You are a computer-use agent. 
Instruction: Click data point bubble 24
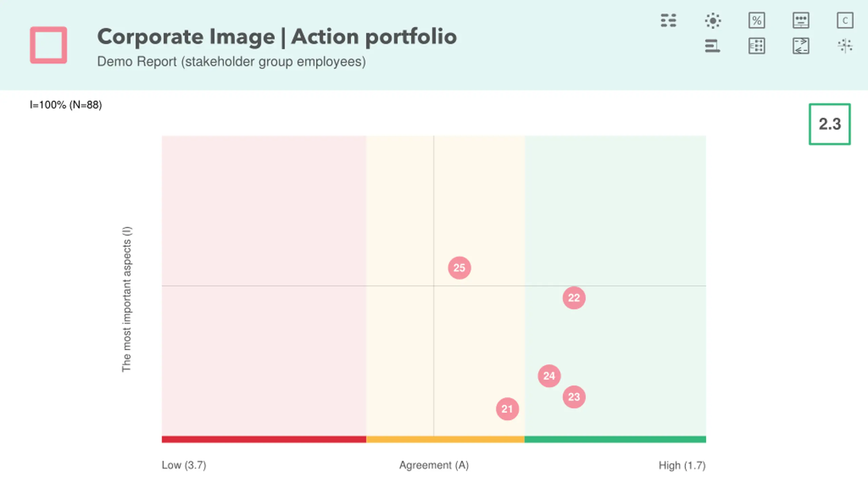point(549,376)
